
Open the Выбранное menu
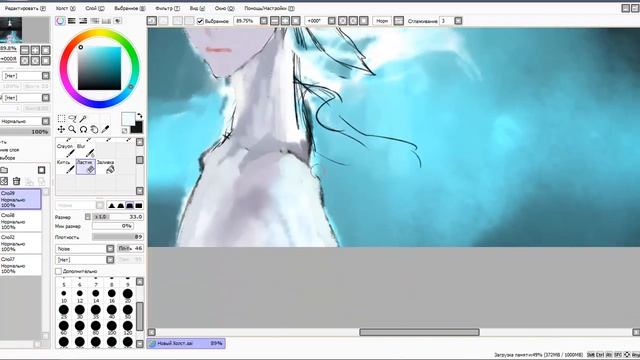click(129, 8)
